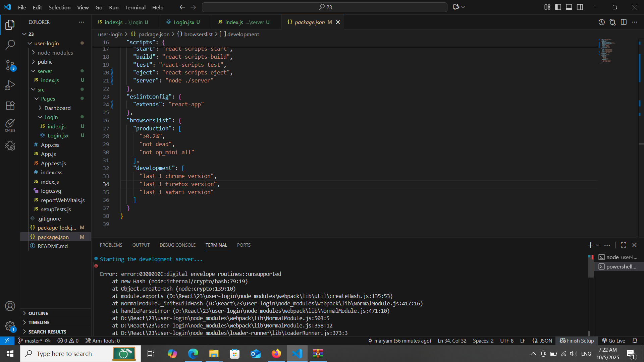
Task: Open the Search view in activity bar
Action: [10, 45]
